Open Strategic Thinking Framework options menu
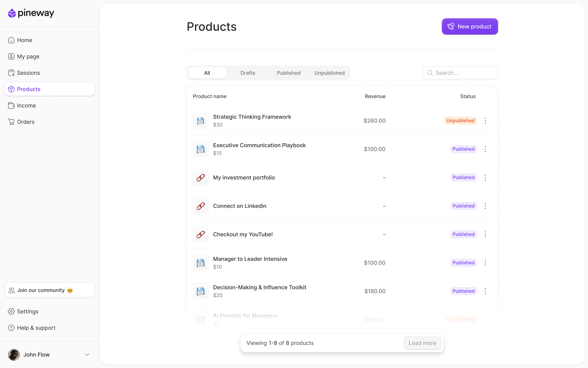 coord(485,121)
